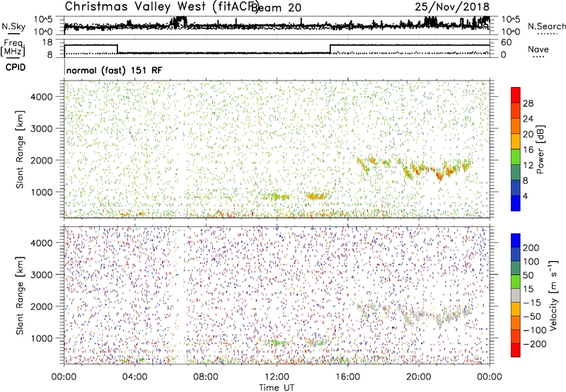The width and height of the screenshot is (566, 392).
Task: Click the 'Beam 20' label
Action: click(276, 8)
